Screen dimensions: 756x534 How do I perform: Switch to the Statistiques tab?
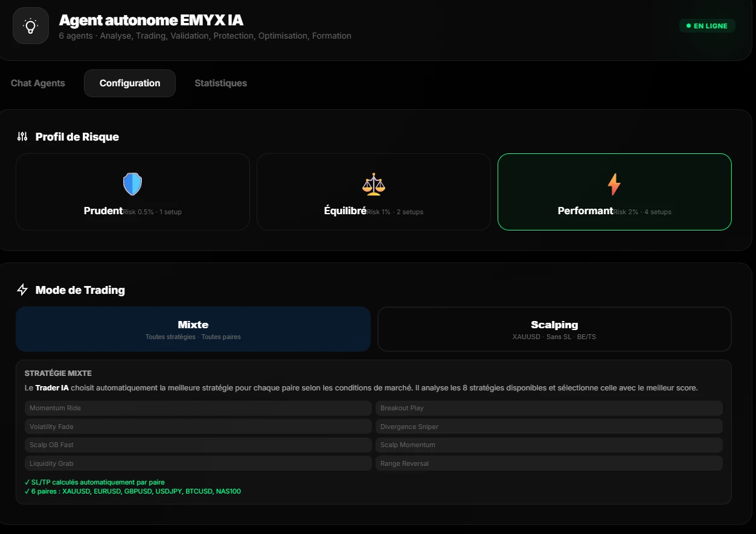pos(220,83)
